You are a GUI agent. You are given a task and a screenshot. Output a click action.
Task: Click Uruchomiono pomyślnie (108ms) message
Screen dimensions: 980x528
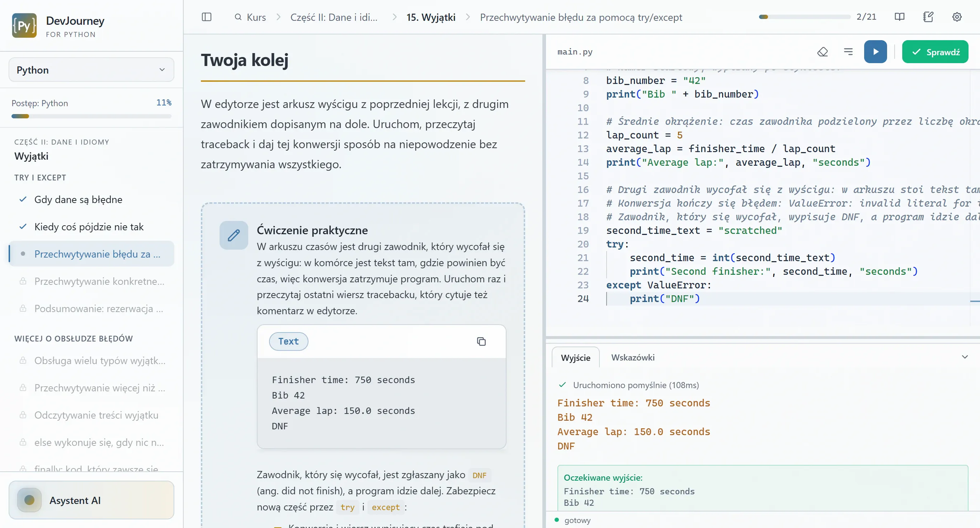(636, 385)
